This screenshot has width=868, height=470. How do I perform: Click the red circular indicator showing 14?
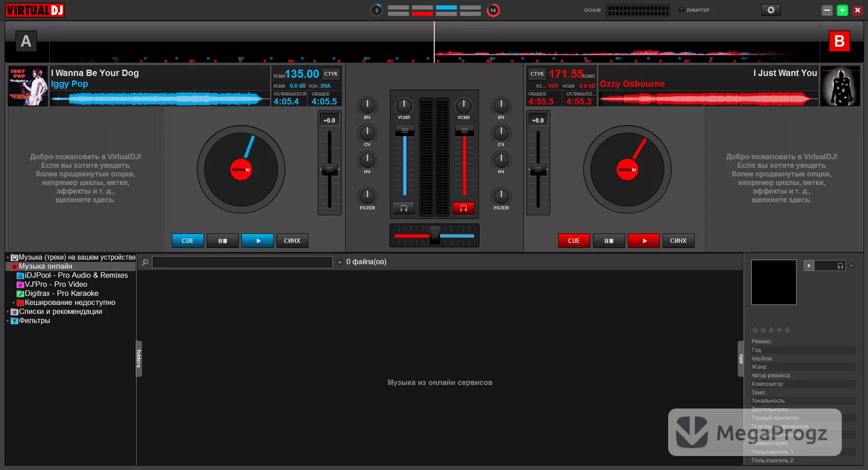click(x=493, y=10)
